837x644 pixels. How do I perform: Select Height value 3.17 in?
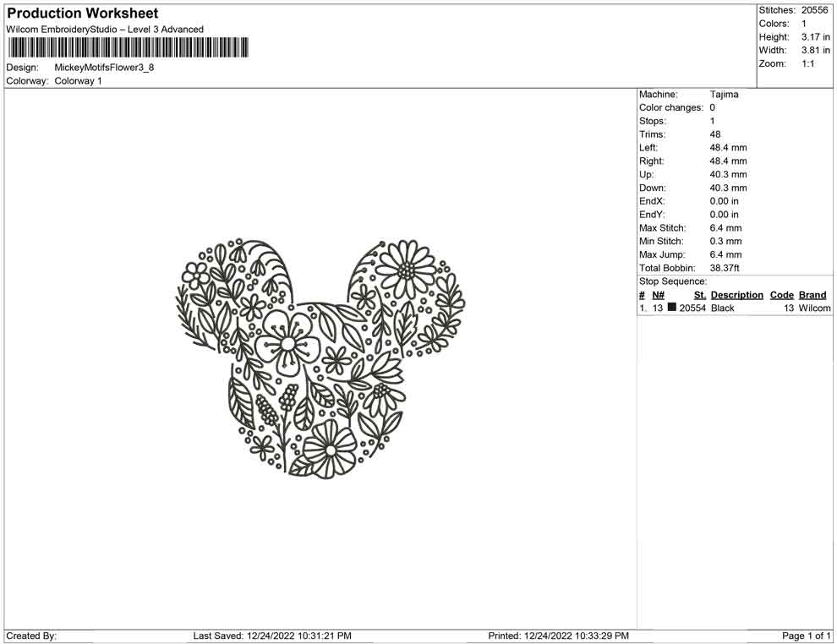[815, 37]
